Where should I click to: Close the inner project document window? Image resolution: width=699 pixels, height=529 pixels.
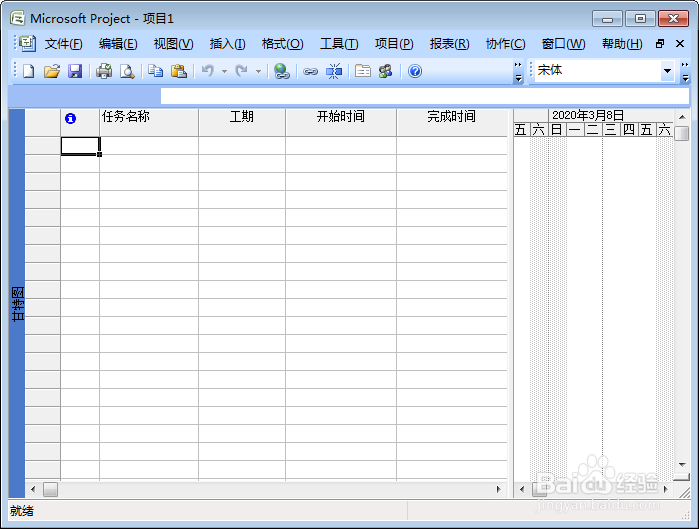[x=680, y=43]
